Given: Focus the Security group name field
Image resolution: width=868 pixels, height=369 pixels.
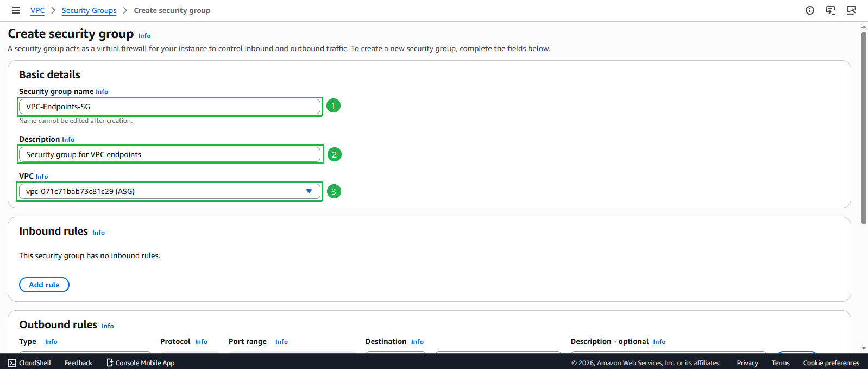Looking at the screenshot, I should point(169,107).
